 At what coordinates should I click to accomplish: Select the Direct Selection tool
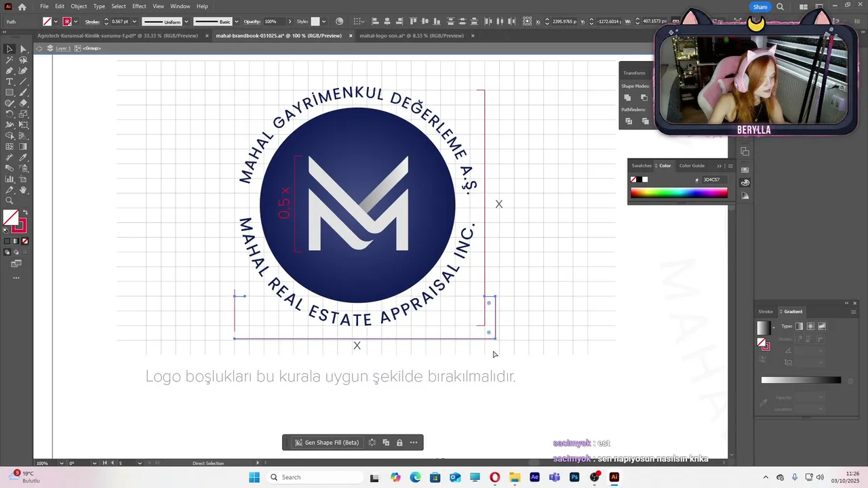23,49
